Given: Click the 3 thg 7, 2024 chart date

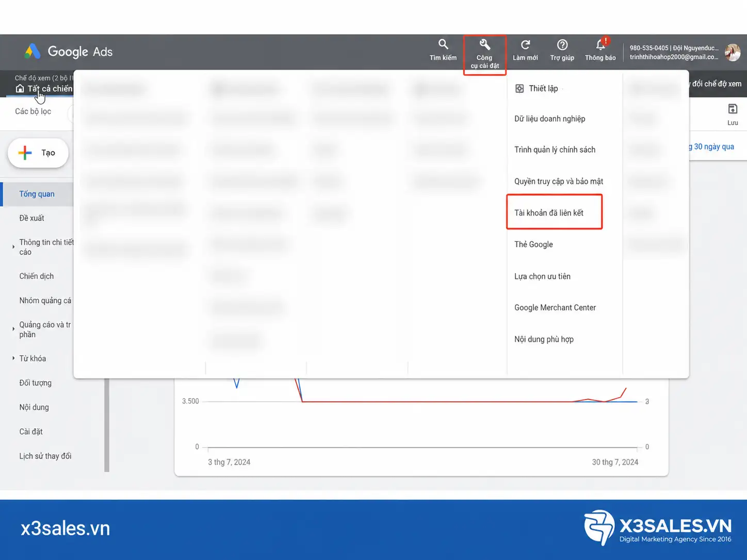Looking at the screenshot, I should pos(229,462).
